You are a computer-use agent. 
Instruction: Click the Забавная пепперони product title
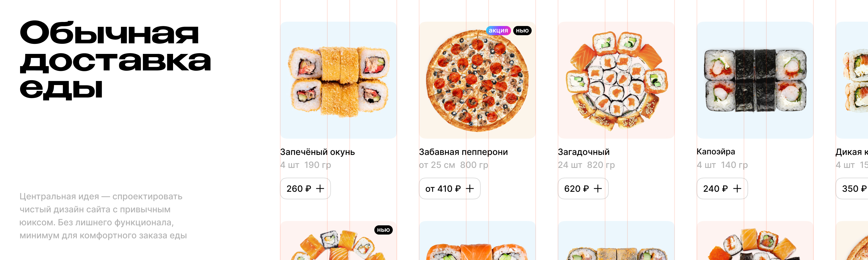(463, 152)
